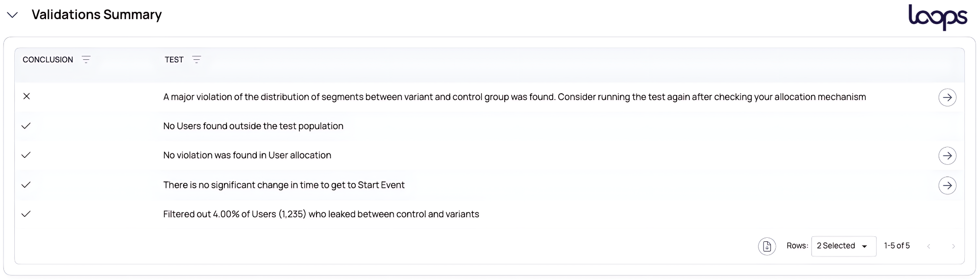Download the validations table as file
Viewport: 980px width, 280px height.
[x=767, y=246]
